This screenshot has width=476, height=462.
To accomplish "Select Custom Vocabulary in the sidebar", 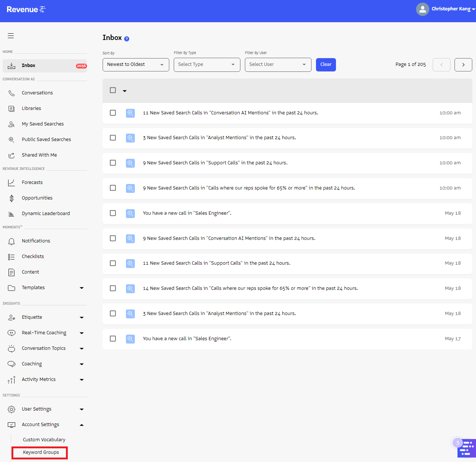I will 44,439.
